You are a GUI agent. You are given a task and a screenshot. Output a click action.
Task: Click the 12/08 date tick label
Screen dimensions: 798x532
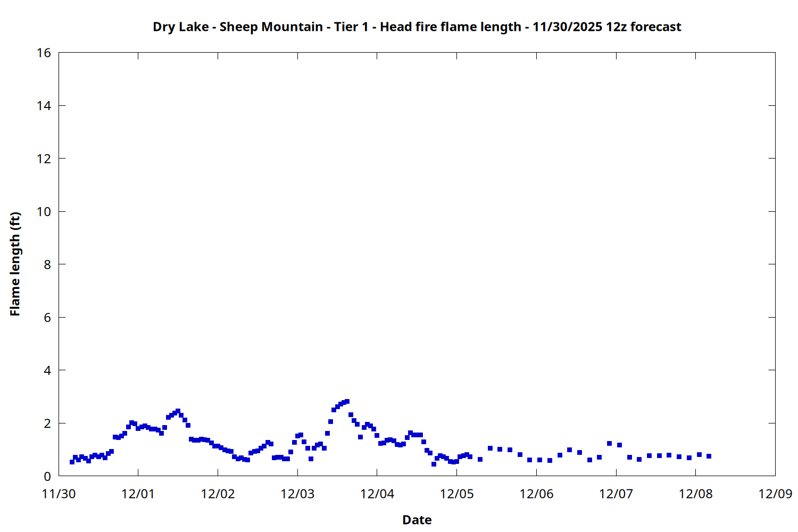pos(695,494)
